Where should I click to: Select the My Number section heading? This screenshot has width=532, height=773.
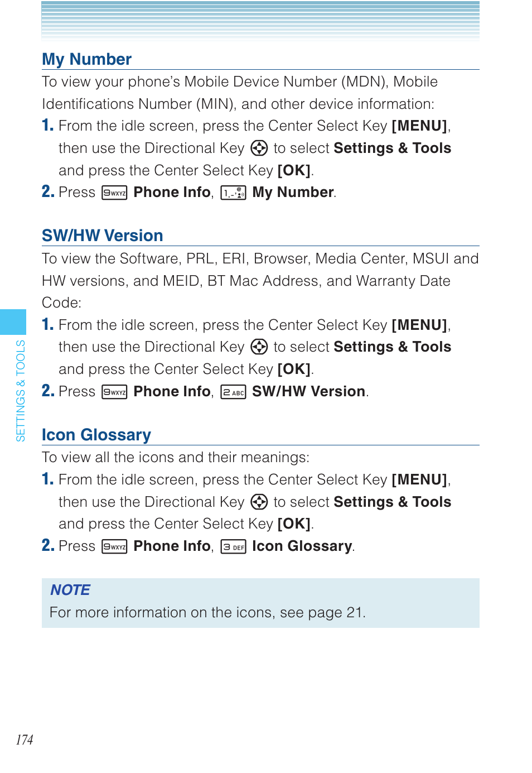(86, 59)
